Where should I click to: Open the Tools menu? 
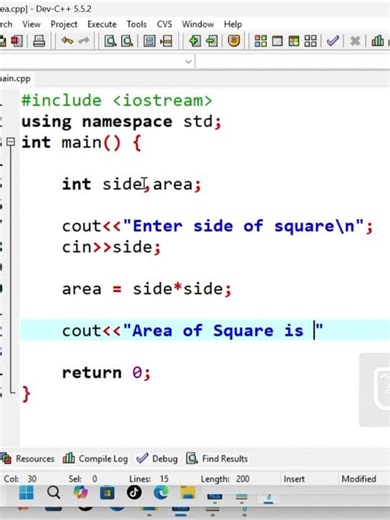136,24
